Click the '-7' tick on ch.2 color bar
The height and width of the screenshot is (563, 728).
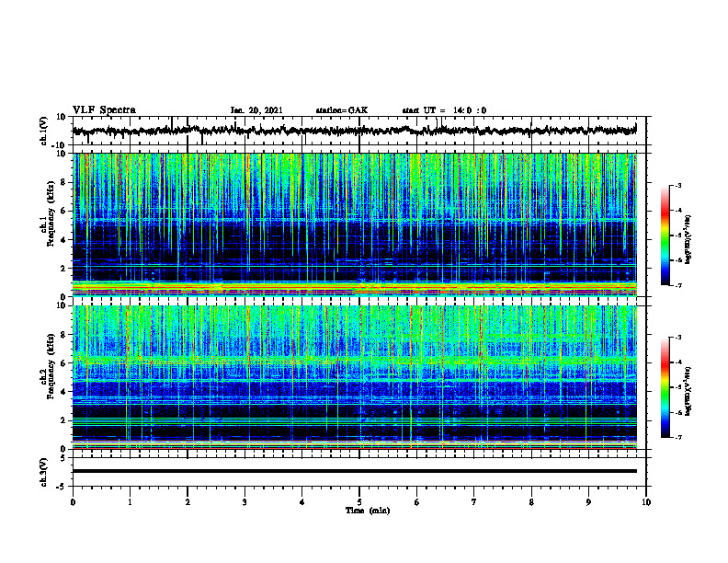(x=677, y=437)
